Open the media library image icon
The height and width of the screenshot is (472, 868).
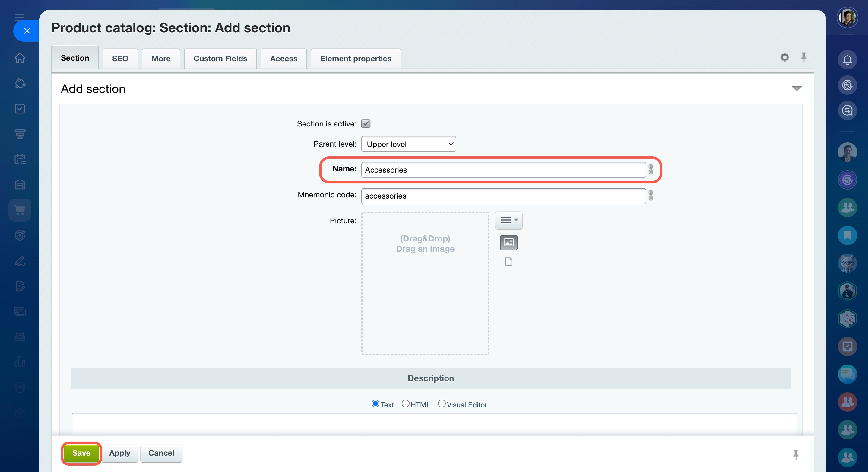click(x=508, y=242)
